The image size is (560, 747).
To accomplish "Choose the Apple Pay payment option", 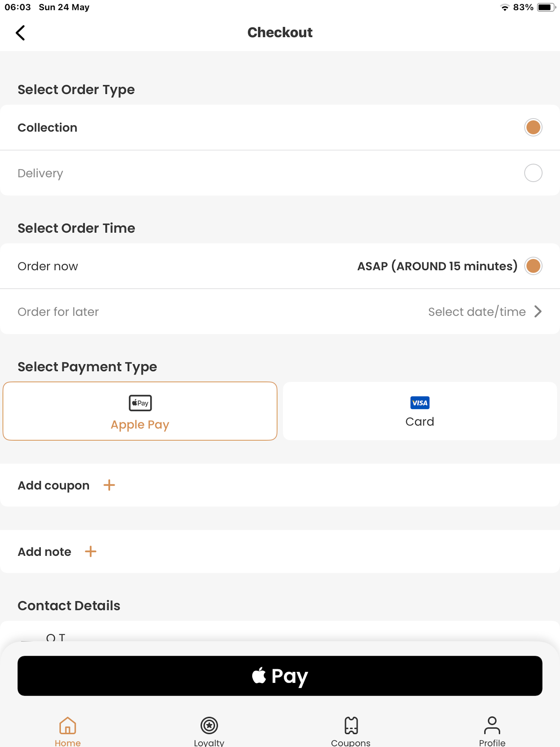I will (140, 411).
